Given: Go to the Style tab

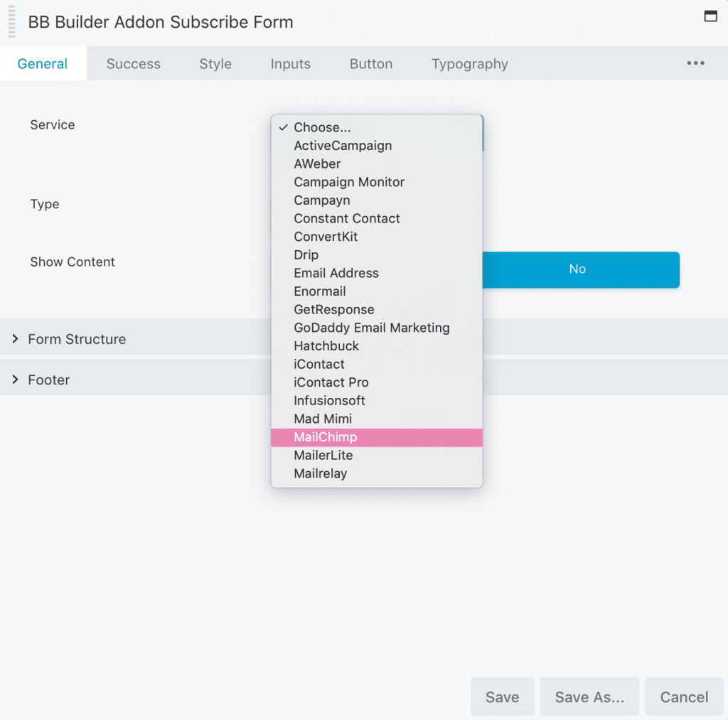Looking at the screenshot, I should (215, 63).
